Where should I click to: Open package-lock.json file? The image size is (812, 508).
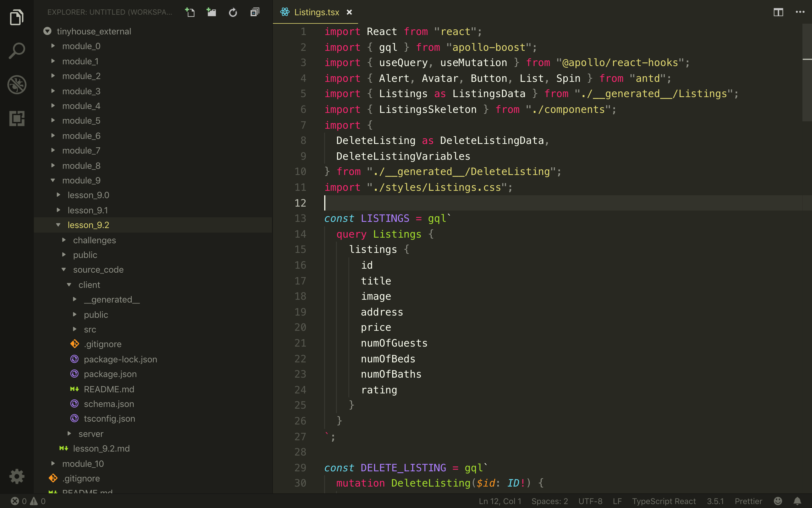pos(120,359)
